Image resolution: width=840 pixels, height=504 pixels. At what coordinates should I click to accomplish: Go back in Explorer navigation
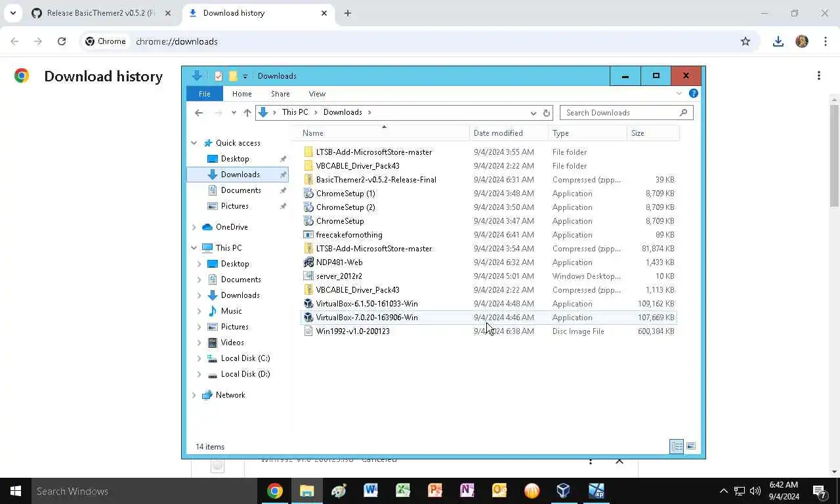point(199,113)
